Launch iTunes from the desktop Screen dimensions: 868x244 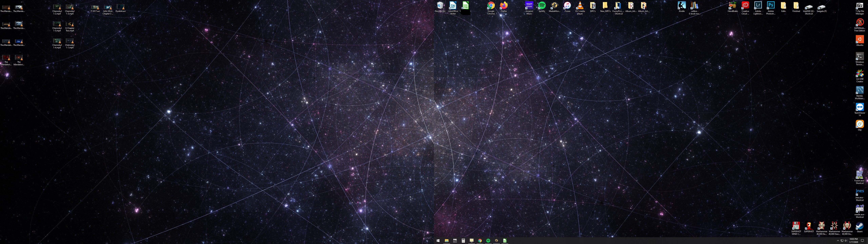pos(567,7)
